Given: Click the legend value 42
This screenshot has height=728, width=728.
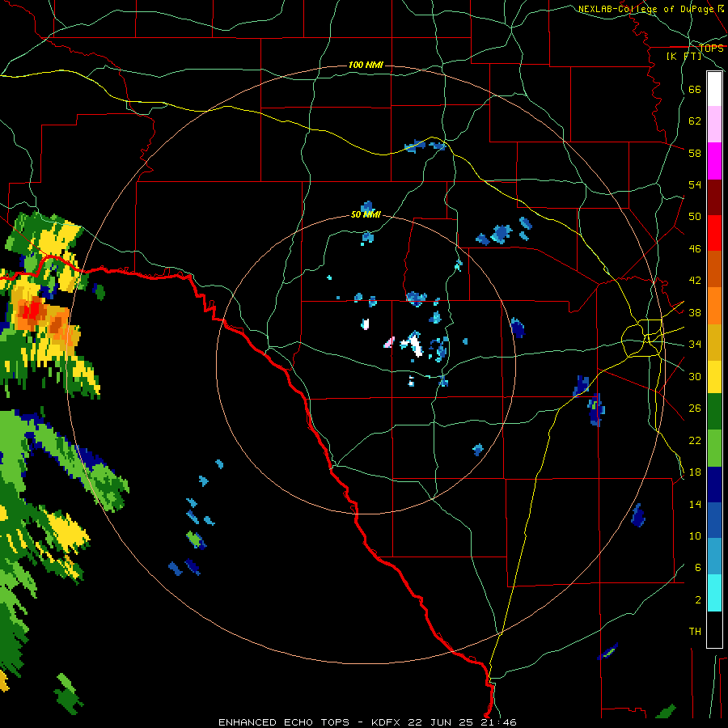Looking at the screenshot, I should [x=695, y=281].
